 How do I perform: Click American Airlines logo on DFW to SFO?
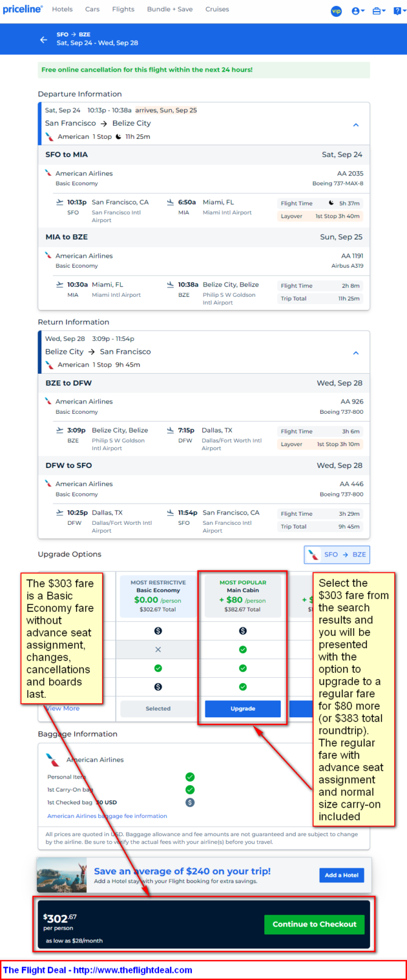click(x=49, y=484)
